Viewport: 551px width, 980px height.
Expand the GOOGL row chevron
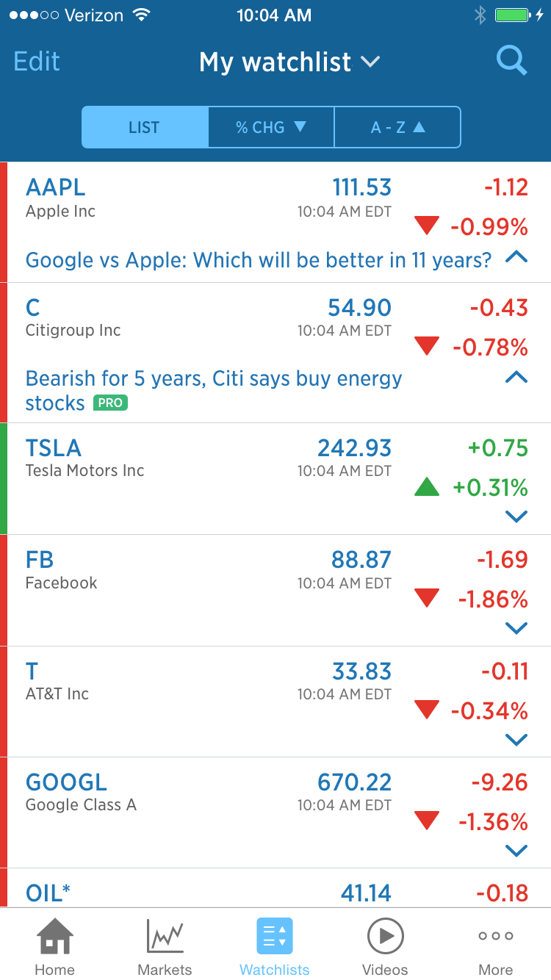coord(516,851)
